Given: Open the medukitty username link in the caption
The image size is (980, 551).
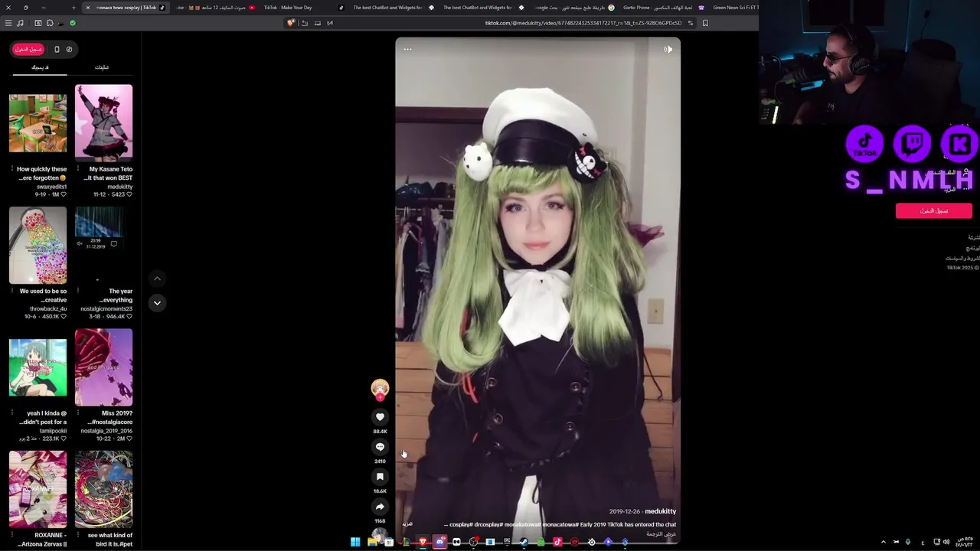Looking at the screenshot, I should click(660, 511).
